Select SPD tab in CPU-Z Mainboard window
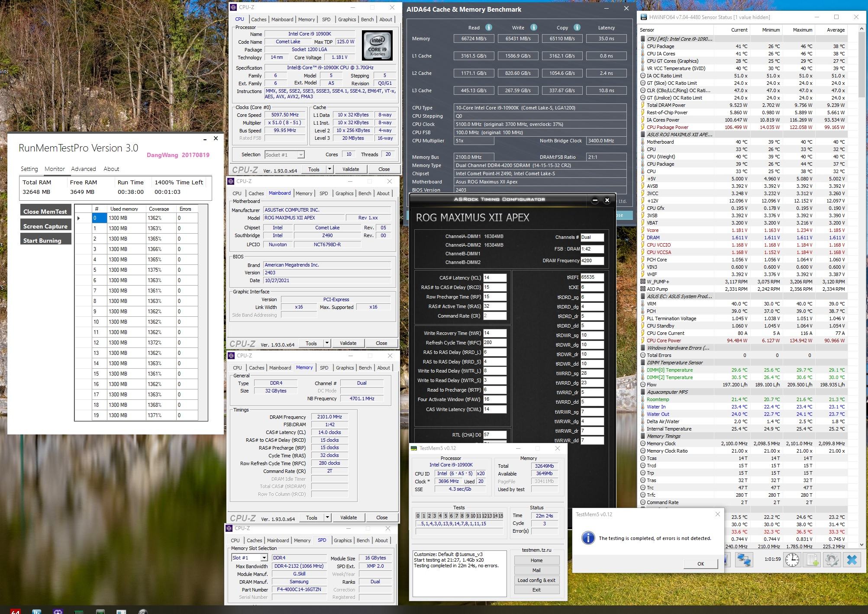 point(323,193)
